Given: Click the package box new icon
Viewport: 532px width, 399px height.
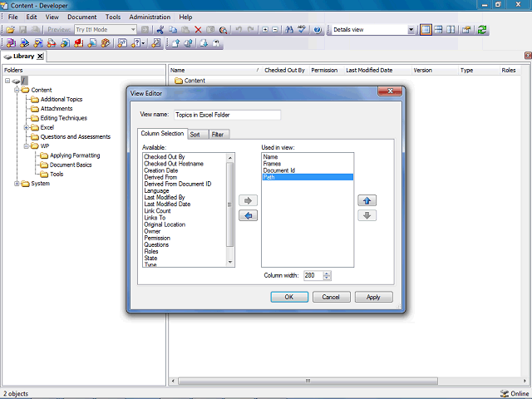Looking at the screenshot, I should [106, 43].
